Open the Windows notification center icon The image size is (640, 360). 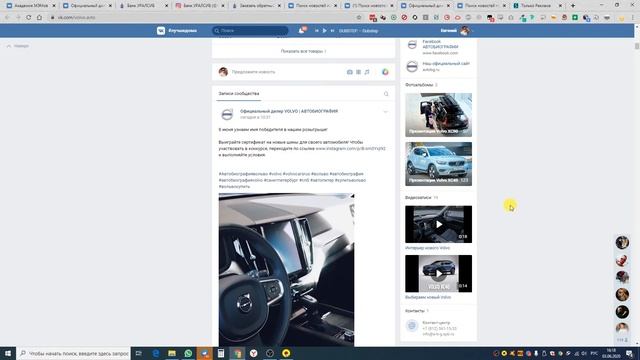click(629, 353)
